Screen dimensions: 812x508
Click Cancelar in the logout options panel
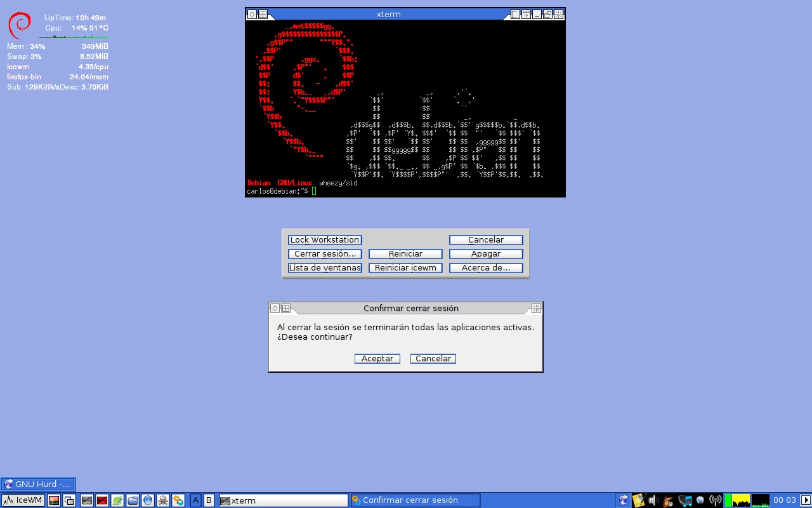486,240
